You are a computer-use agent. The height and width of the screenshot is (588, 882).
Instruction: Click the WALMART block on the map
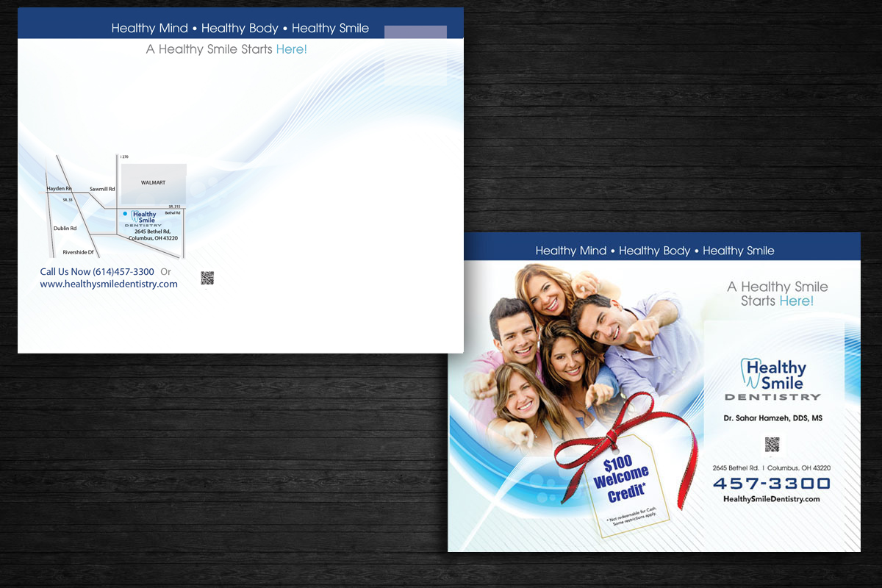[154, 183]
